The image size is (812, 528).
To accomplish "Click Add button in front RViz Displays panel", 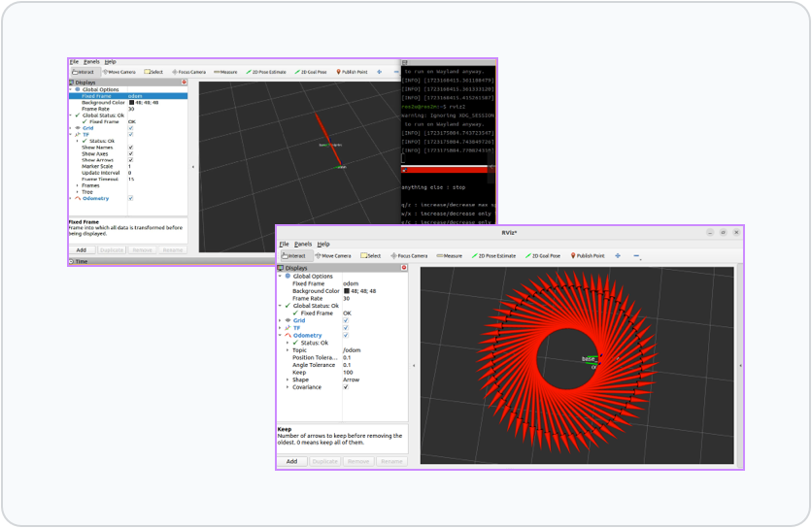I will point(291,461).
